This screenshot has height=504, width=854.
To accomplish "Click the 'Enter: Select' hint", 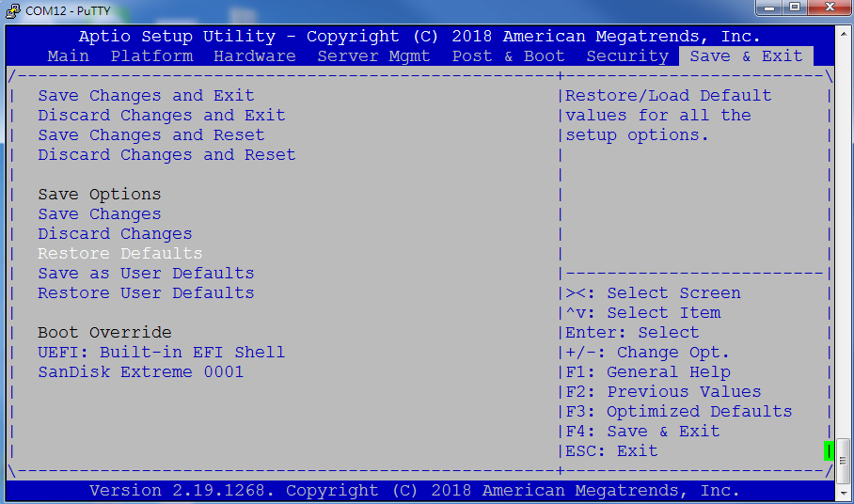I will (632, 333).
